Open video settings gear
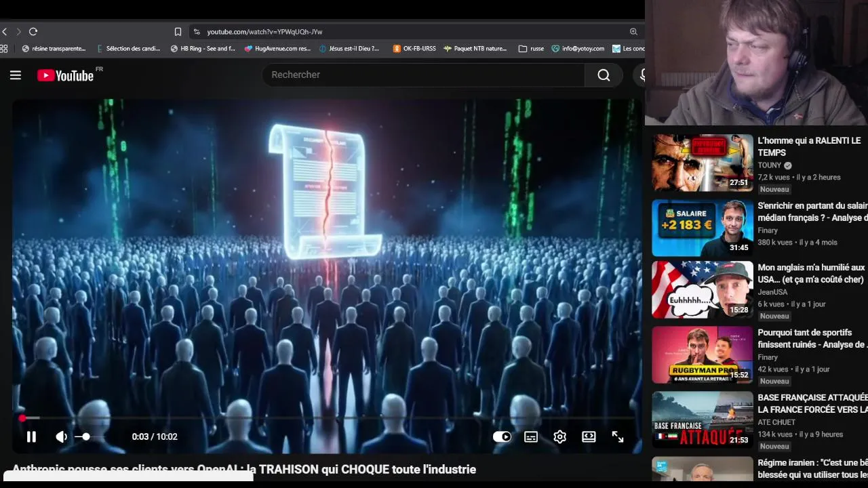Image resolution: width=868 pixels, height=488 pixels. 559,437
